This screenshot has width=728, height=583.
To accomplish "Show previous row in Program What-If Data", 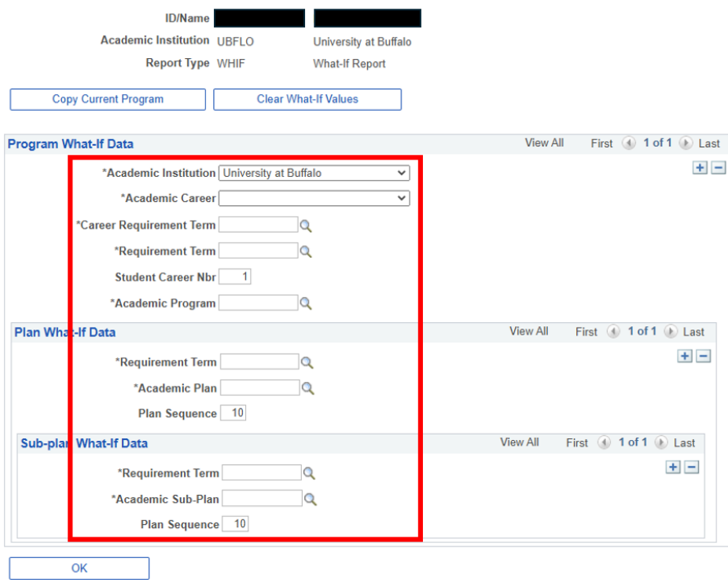I will pyautogui.click(x=629, y=143).
